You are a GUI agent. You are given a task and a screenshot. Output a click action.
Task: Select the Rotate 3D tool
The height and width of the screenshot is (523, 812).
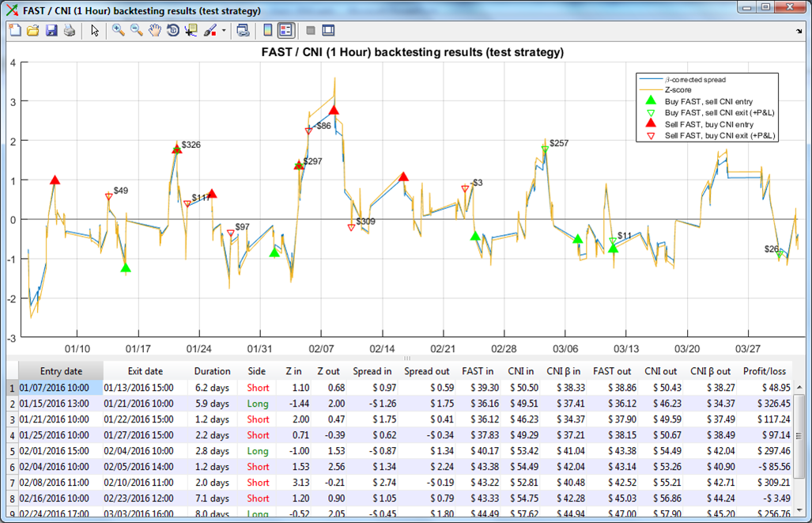(173, 31)
